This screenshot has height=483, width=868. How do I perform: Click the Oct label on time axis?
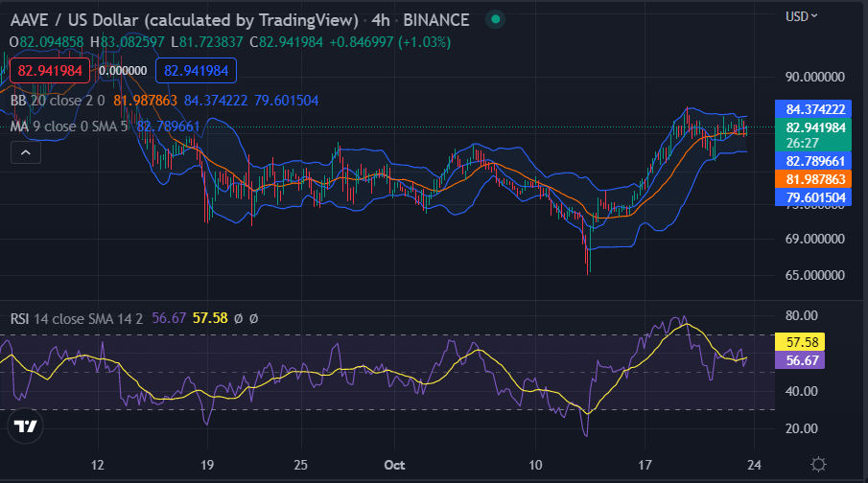click(x=395, y=465)
